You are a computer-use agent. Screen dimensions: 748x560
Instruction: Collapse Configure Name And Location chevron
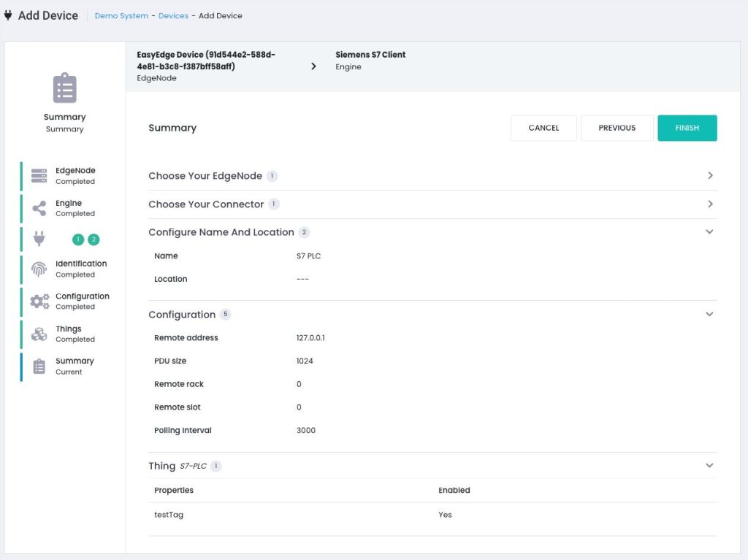tap(709, 232)
